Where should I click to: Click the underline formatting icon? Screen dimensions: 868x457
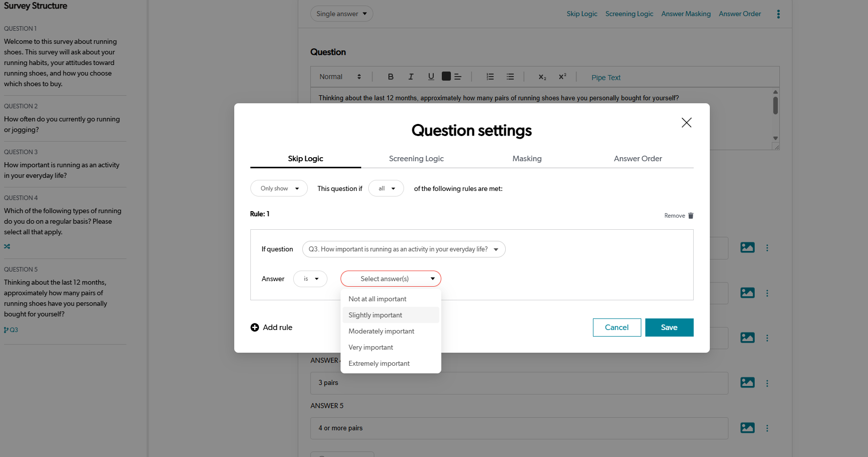pyautogui.click(x=431, y=77)
